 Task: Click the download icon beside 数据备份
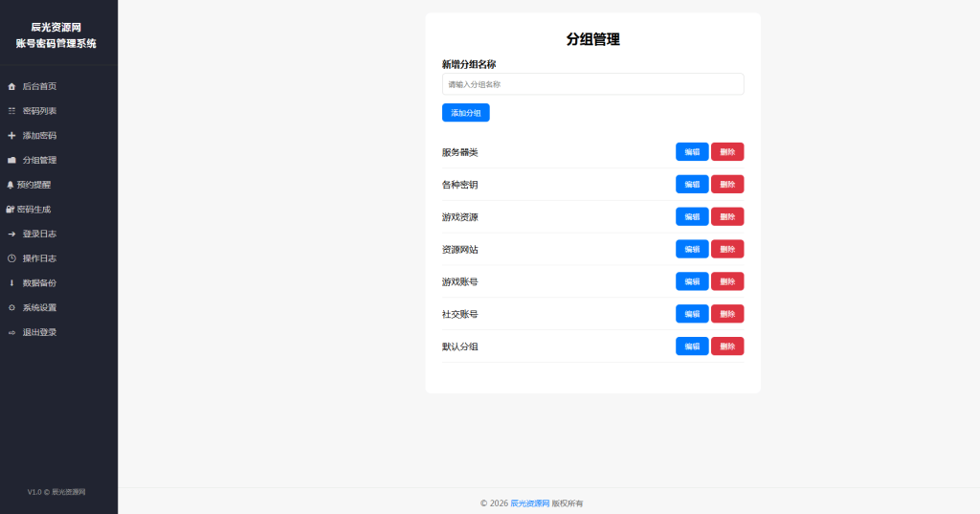11,282
